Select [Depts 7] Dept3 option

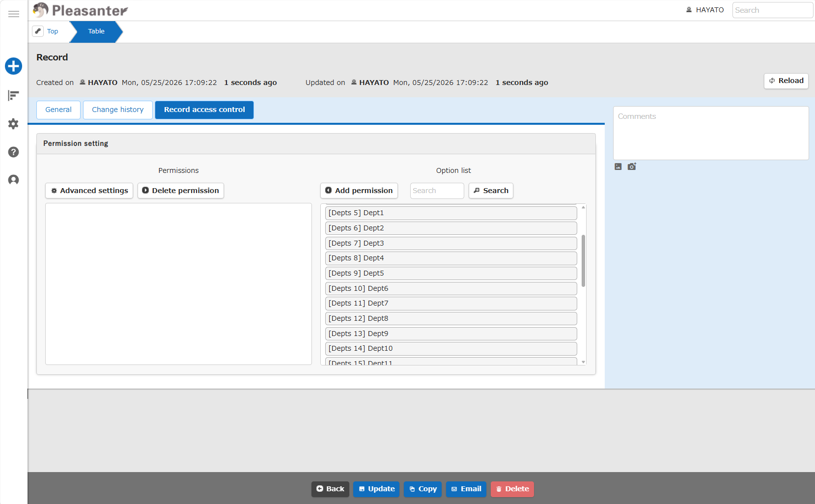pos(451,244)
